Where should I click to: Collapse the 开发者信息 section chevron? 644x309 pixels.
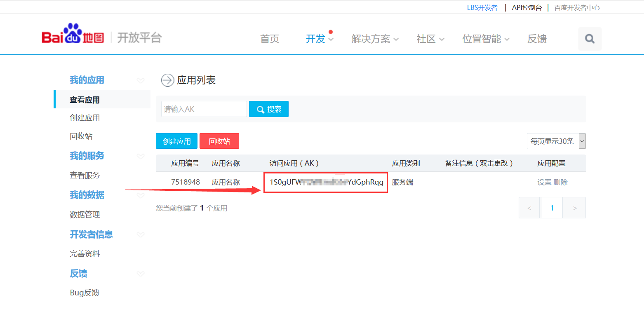[x=141, y=234]
